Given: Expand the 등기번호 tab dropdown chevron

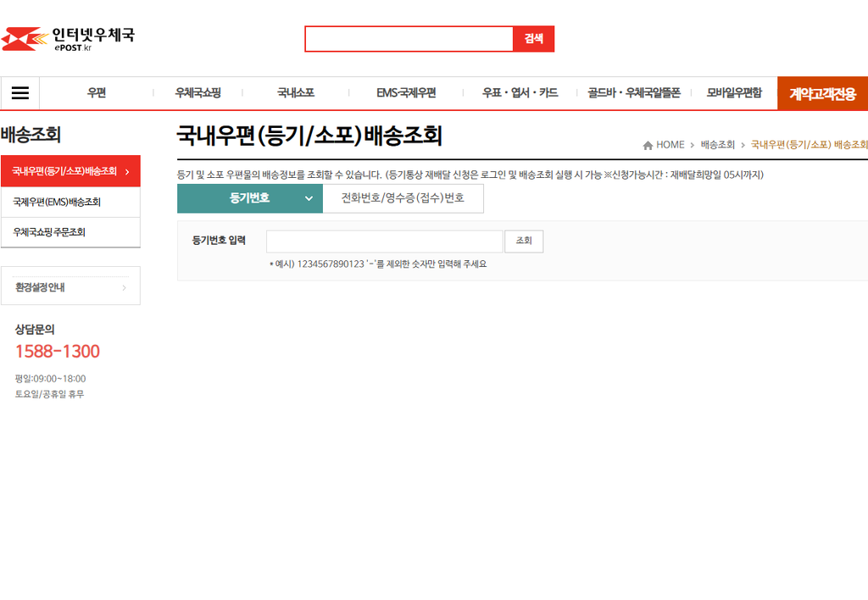Looking at the screenshot, I should tap(309, 198).
